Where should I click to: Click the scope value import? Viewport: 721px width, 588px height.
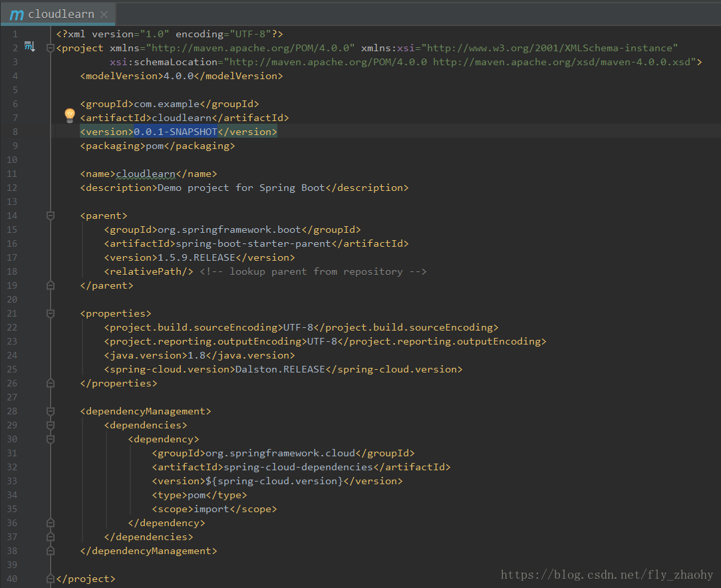(x=211, y=509)
